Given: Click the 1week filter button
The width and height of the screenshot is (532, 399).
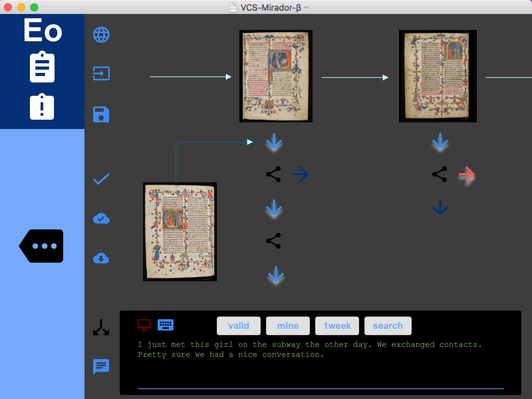Looking at the screenshot, I should [337, 326].
